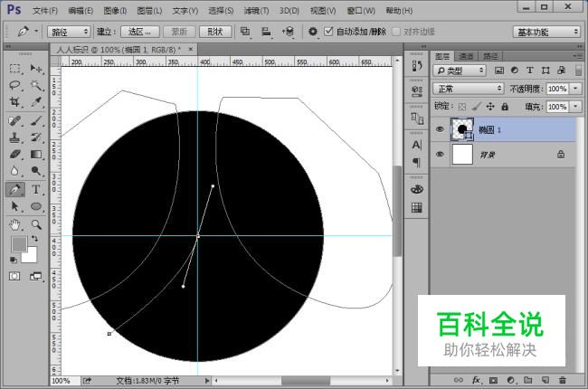This screenshot has width=588, height=389.
Task: Select the Eraser tool
Action: [x=14, y=154]
